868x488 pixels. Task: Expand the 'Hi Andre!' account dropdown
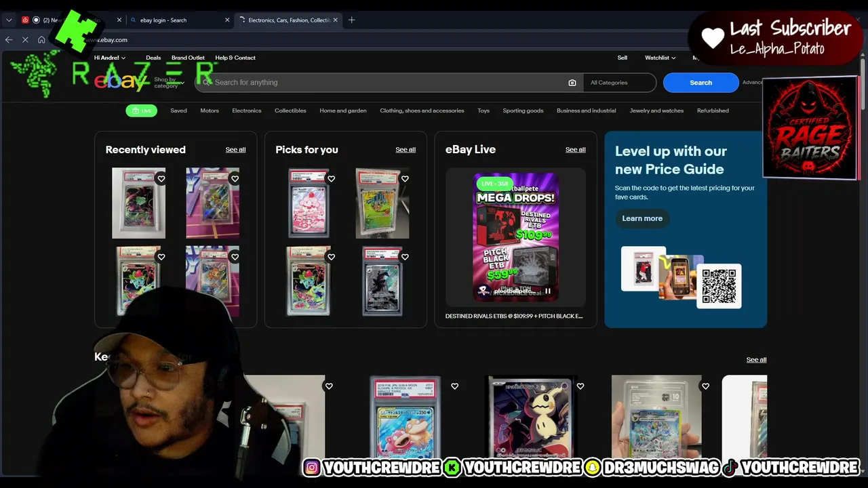tap(110, 58)
